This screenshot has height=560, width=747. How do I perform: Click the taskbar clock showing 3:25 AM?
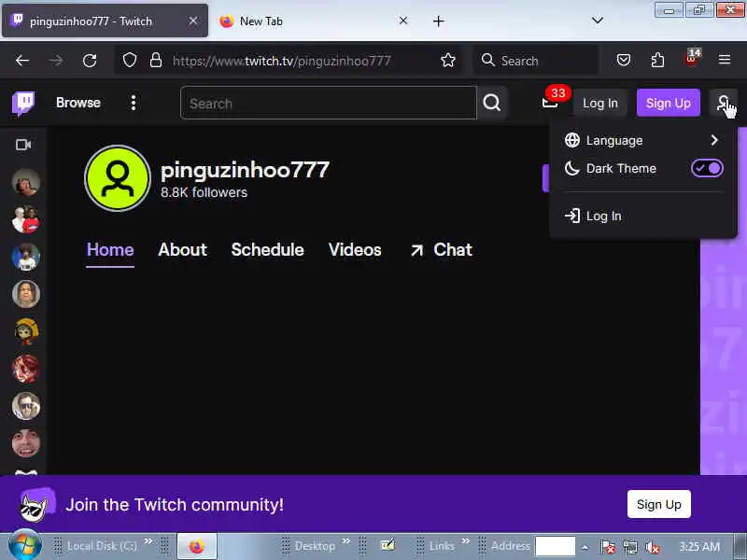click(x=699, y=546)
